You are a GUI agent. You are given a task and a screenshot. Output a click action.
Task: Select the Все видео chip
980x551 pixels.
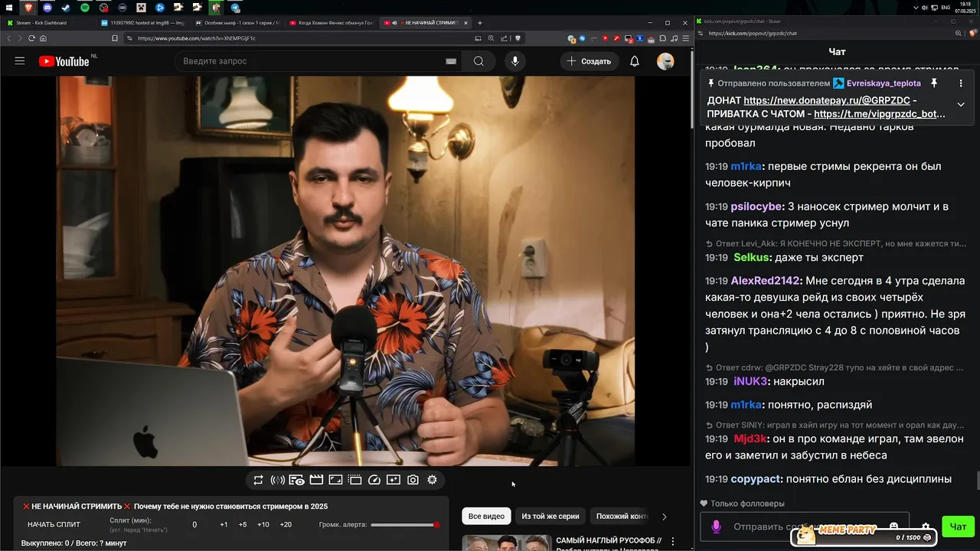(x=486, y=517)
